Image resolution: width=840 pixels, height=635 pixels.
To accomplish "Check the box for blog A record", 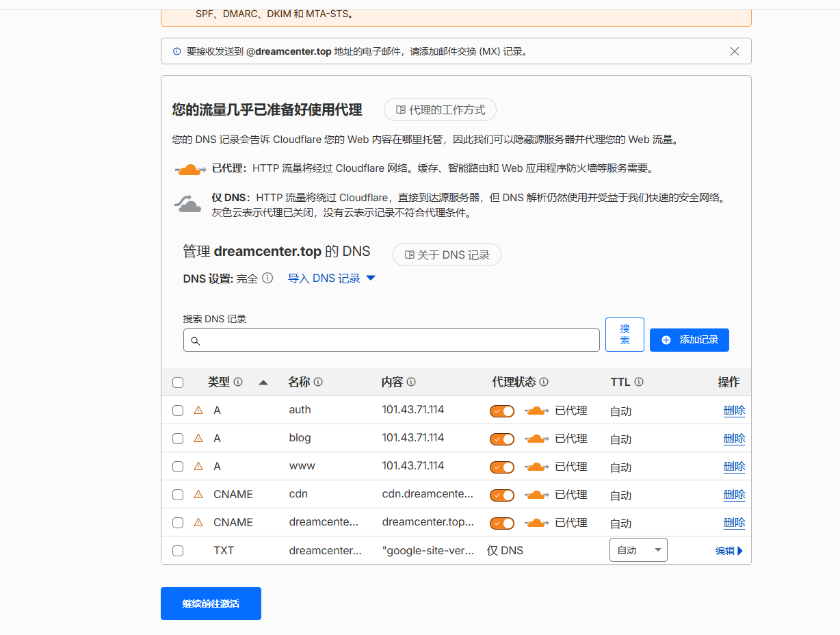I will [178, 439].
